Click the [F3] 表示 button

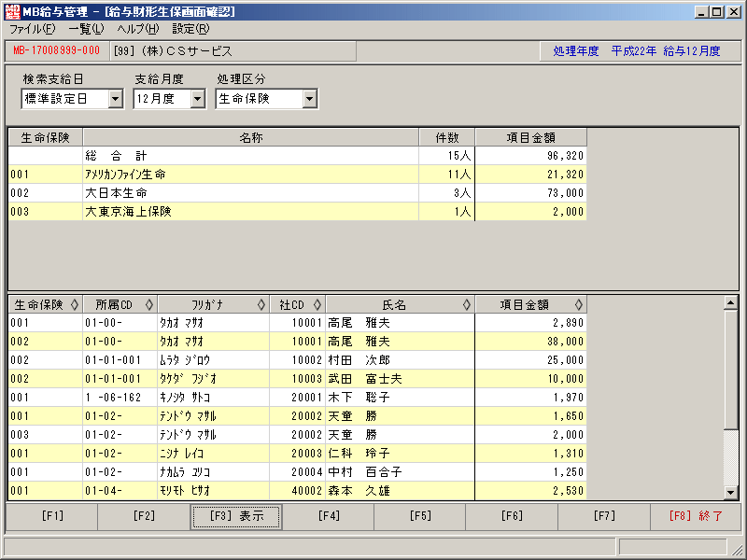[x=236, y=517]
